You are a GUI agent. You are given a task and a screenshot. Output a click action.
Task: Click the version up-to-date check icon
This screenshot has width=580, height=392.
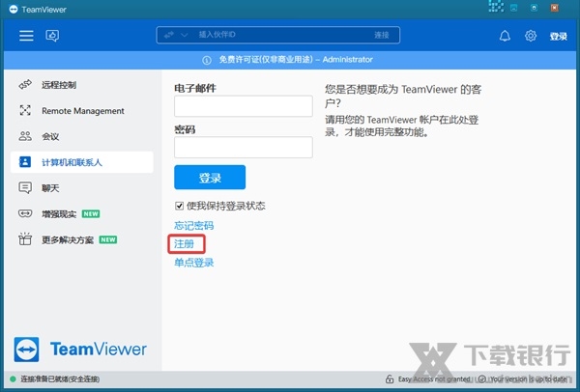click(x=482, y=379)
